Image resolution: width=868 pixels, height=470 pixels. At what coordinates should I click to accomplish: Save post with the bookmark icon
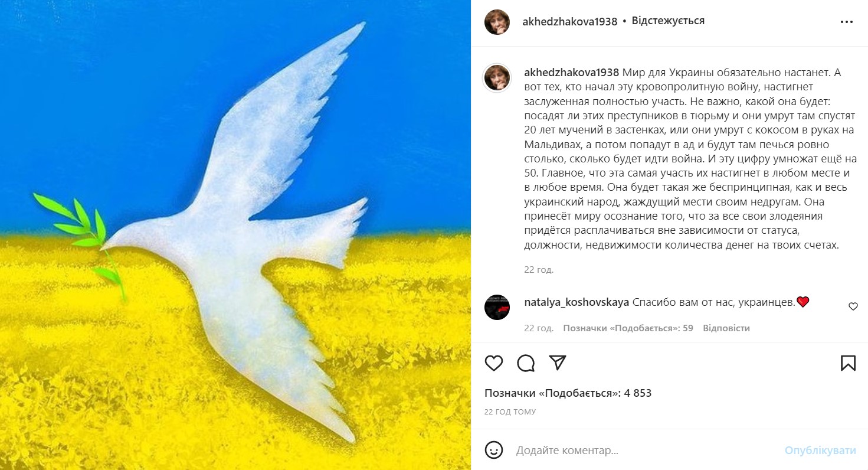tap(848, 363)
